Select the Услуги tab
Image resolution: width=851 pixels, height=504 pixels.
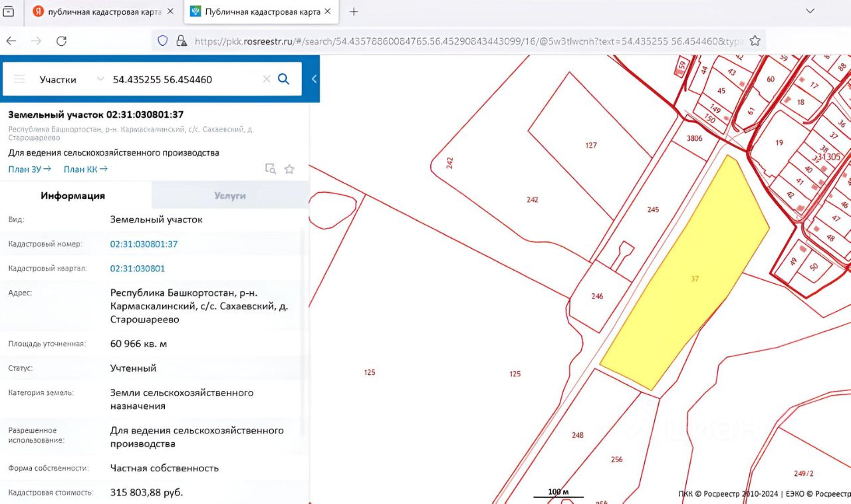[x=230, y=195]
